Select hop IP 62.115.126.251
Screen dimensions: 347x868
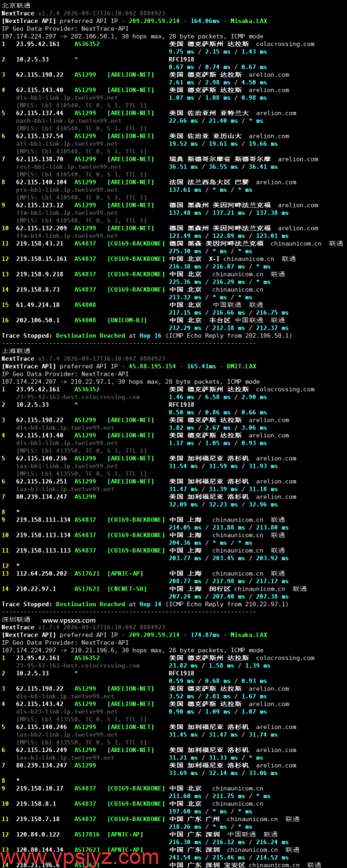pyautogui.click(x=42, y=481)
